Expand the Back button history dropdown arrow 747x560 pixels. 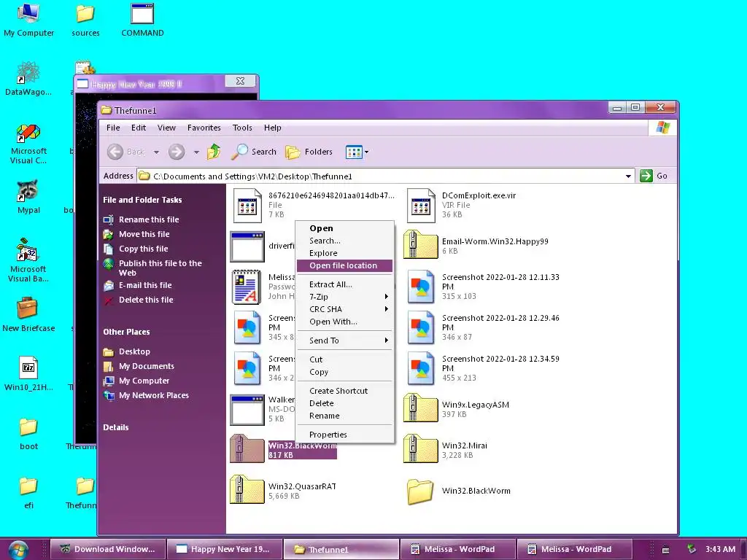[x=156, y=152]
